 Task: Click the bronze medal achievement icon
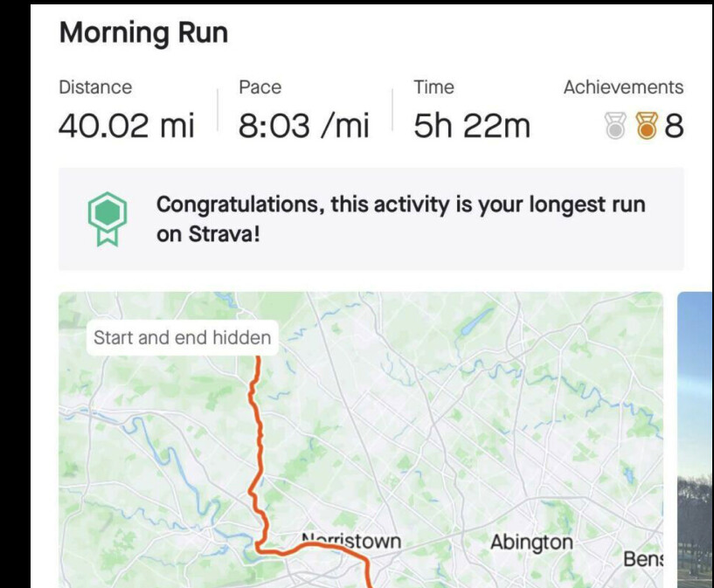point(646,127)
